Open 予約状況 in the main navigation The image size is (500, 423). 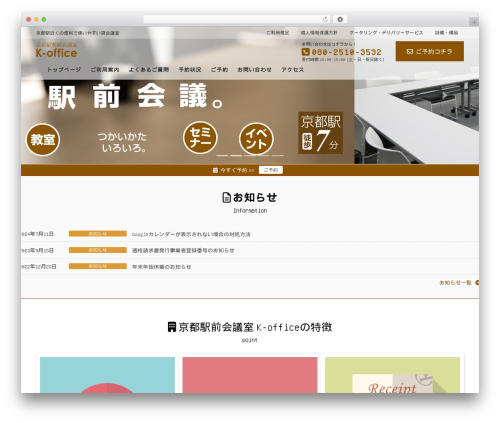[190, 69]
